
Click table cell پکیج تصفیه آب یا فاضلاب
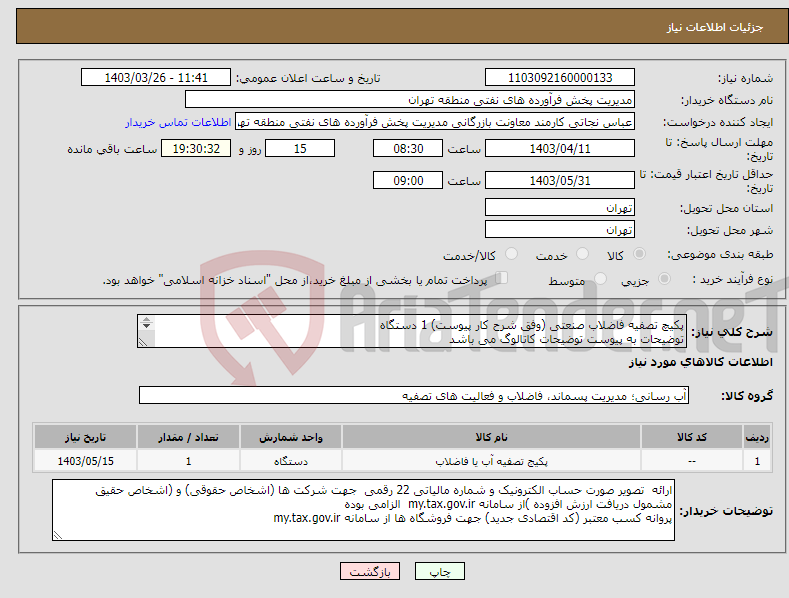click(491, 461)
